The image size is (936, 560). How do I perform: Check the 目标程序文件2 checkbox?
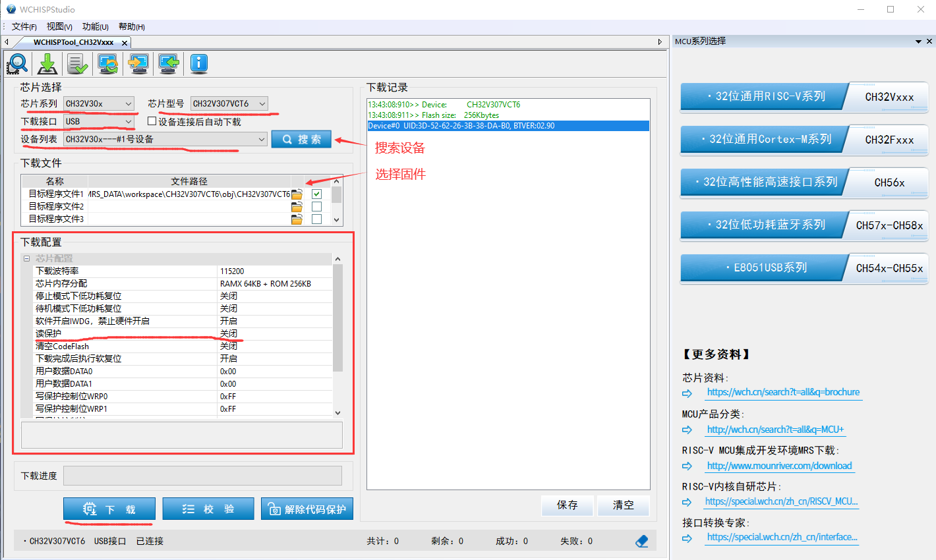316,207
